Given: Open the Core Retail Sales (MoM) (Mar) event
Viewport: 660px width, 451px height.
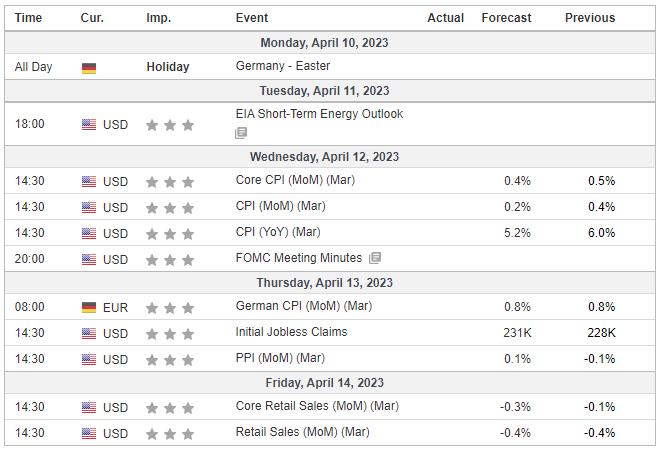Looking at the screenshot, I should pos(317,406).
